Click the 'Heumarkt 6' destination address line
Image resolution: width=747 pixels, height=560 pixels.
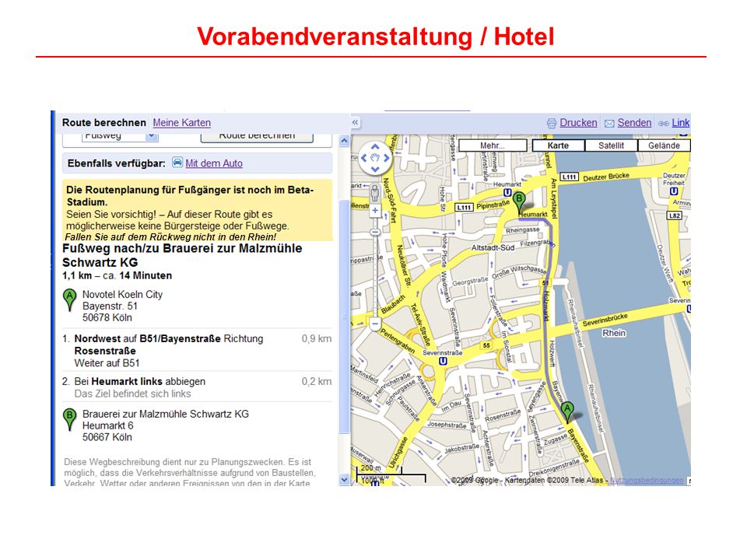[x=107, y=425]
